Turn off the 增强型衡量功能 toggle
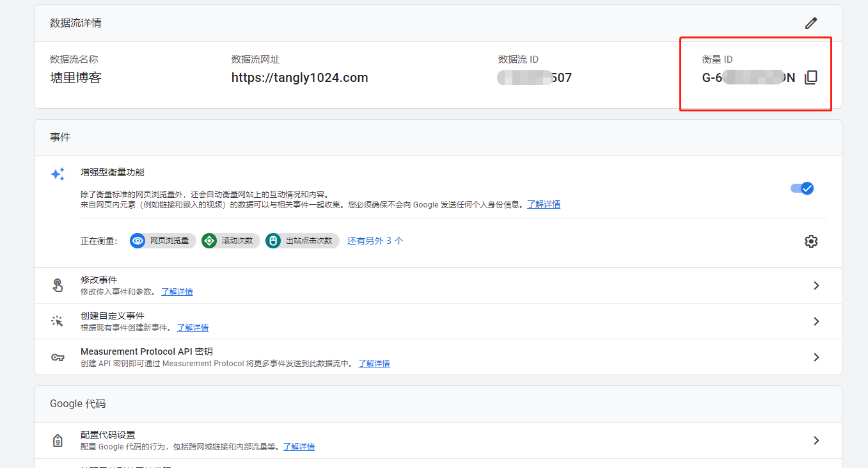 coord(802,188)
